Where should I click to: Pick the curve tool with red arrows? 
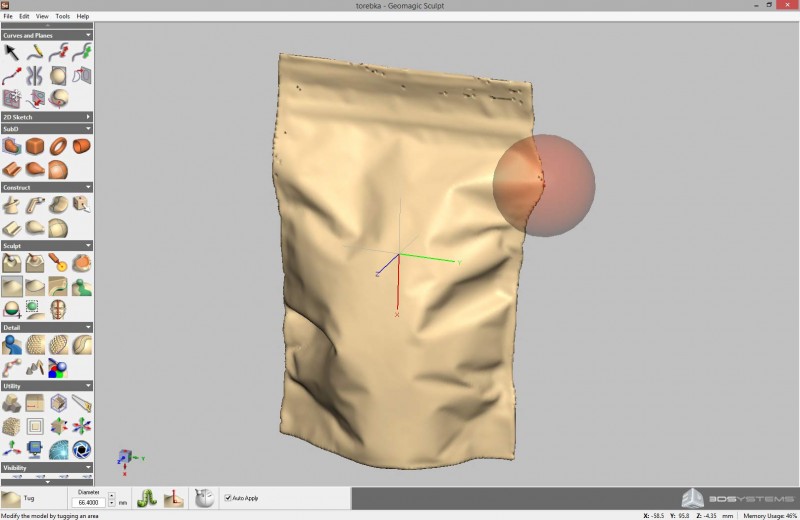click(58, 52)
